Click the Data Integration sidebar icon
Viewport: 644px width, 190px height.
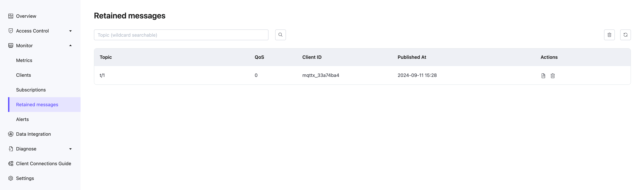(x=11, y=134)
